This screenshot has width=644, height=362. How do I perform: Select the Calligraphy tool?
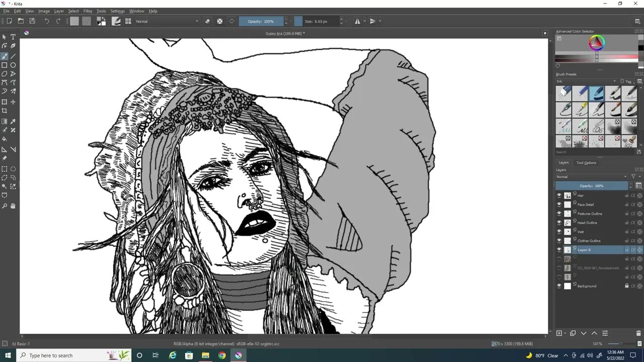tap(13, 46)
